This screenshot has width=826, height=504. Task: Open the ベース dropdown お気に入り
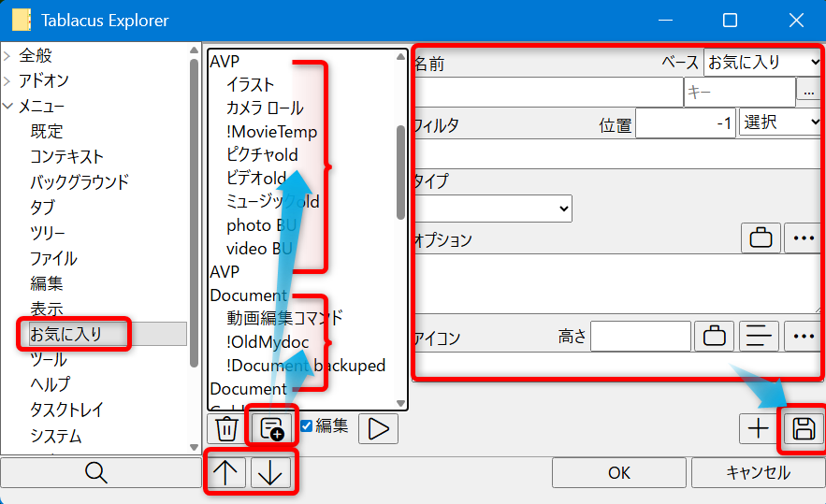pos(762,62)
